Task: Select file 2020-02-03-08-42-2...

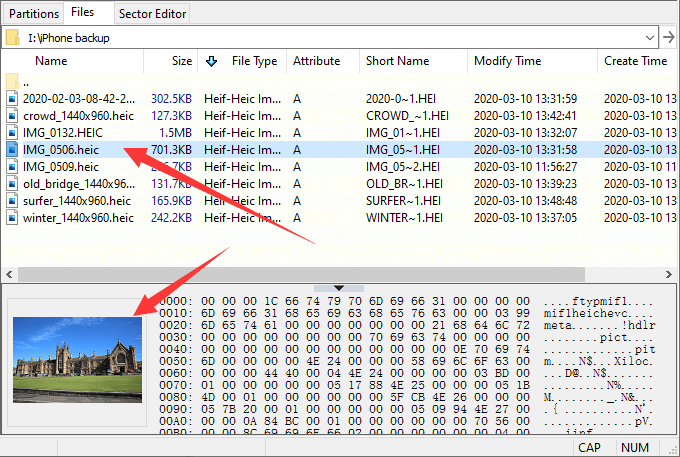Action: (x=79, y=99)
